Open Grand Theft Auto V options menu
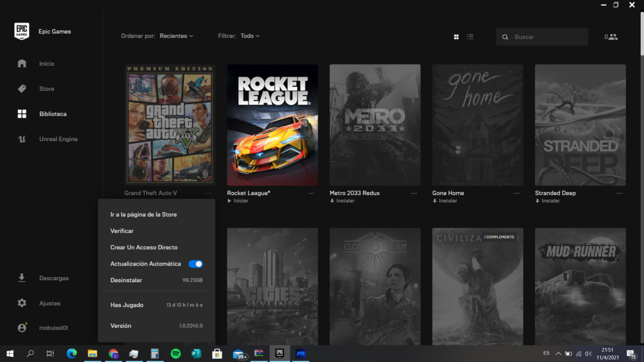 click(x=209, y=193)
